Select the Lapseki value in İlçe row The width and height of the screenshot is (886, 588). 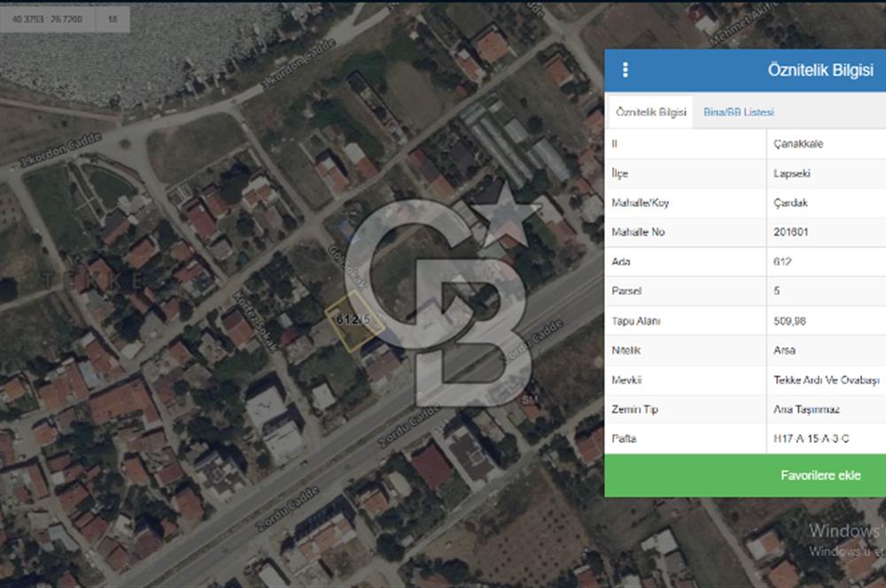791,174
